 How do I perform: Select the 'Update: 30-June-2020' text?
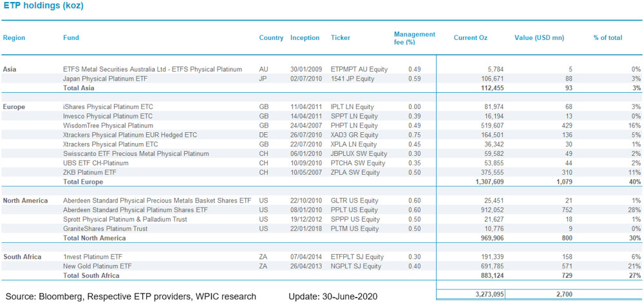[x=333, y=297]
